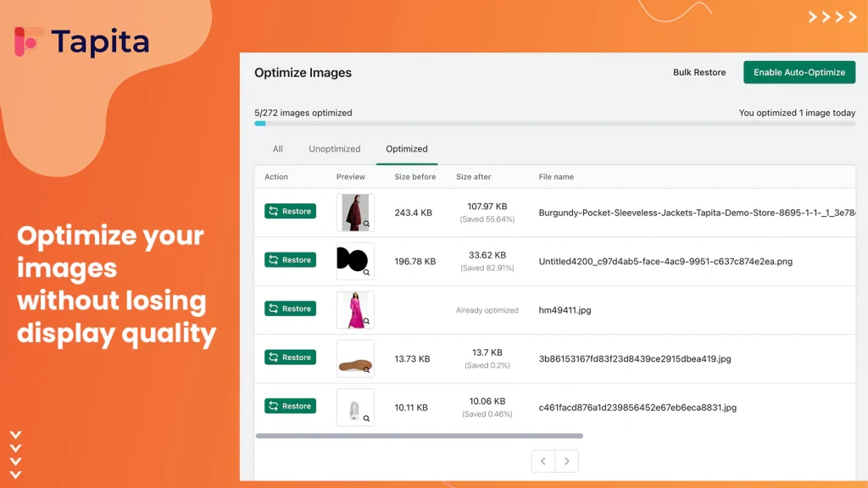Image resolution: width=868 pixels, height=488 pixels.
Task: Switch to the All tab
Action: coord(277,149)
